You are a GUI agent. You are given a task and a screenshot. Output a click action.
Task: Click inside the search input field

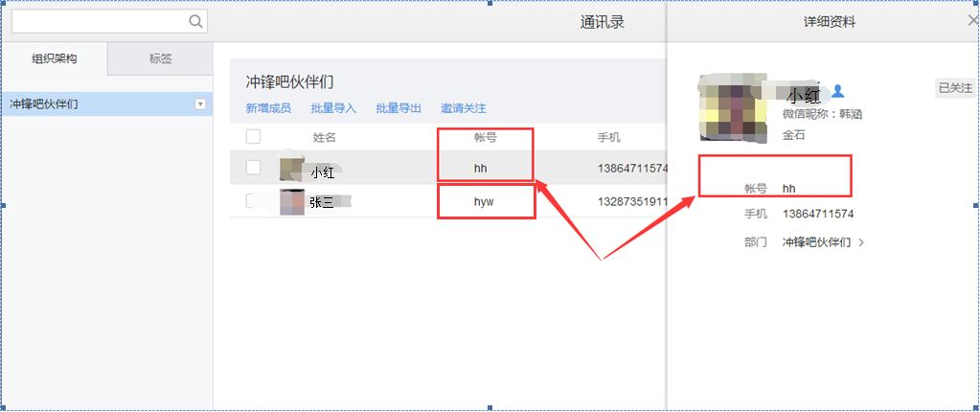point(96,21)
